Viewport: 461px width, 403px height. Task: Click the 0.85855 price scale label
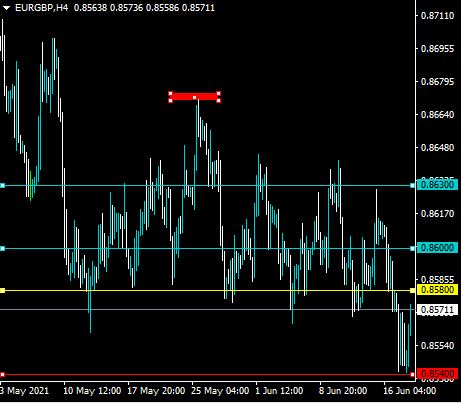click(x=437, y=280)
